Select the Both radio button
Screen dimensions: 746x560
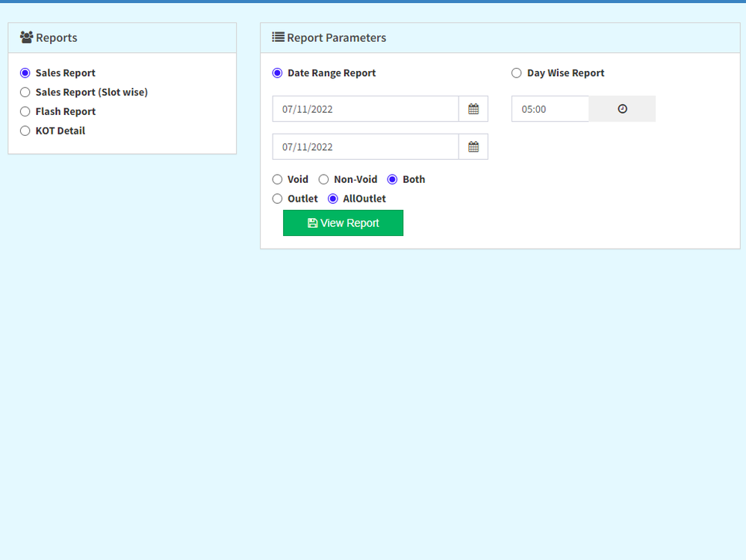(x=393, y=180)
